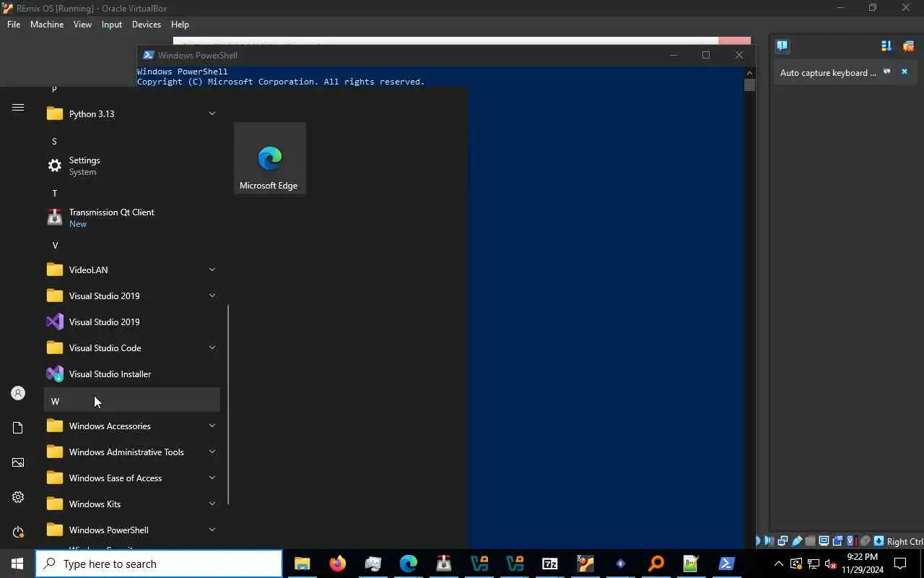924x578 pixels.
Task: Click the sort notifications icon in VirtualBox panel
Action: (886, 46)
